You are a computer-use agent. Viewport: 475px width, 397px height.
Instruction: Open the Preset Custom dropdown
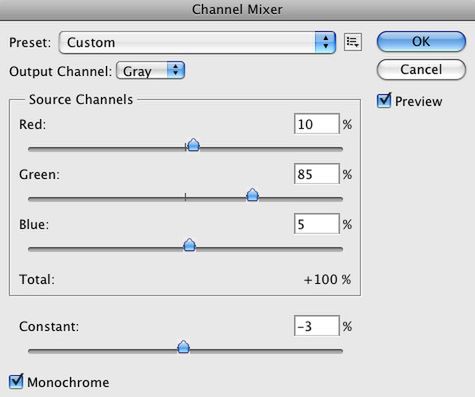[x=197, y=43]
